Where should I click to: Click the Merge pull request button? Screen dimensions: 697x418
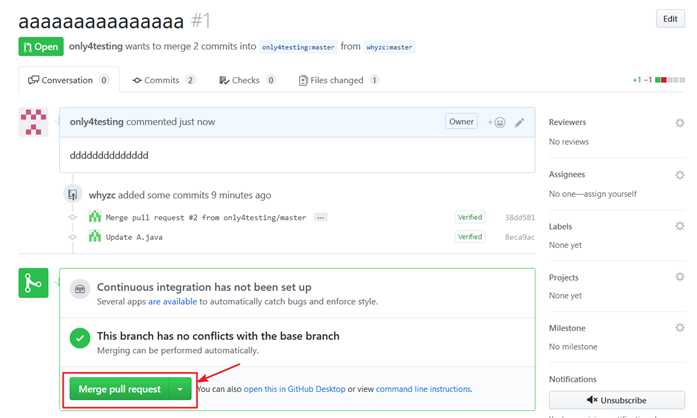pyautogui.click(x=119, y=389)
